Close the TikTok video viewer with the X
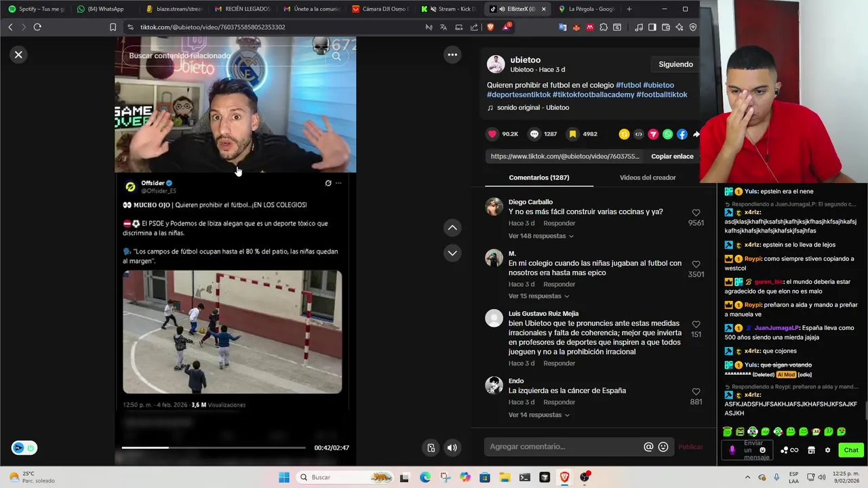The image size is (868, 488). [18, 55]
